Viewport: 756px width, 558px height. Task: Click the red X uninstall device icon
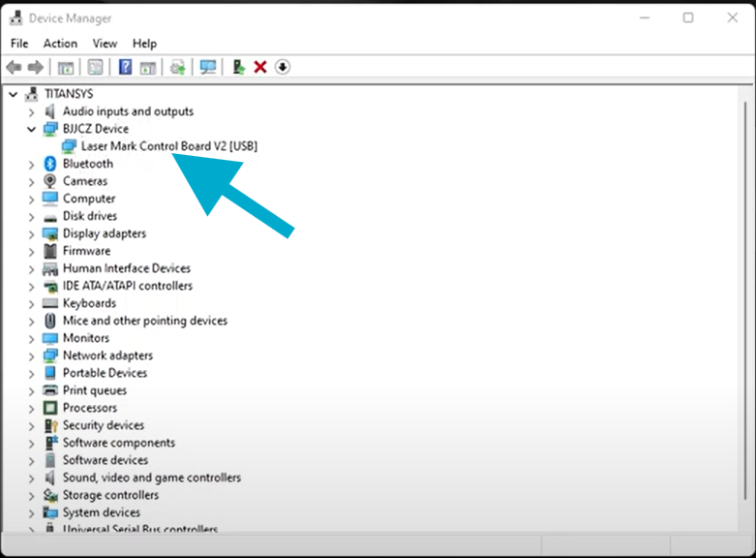[260, 67]
